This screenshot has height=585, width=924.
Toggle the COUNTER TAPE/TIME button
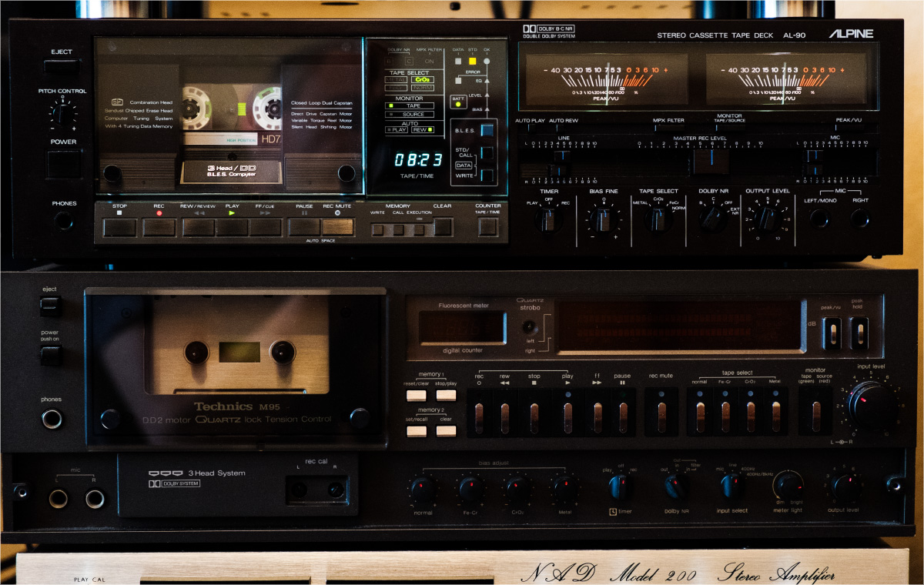(488, 227)
